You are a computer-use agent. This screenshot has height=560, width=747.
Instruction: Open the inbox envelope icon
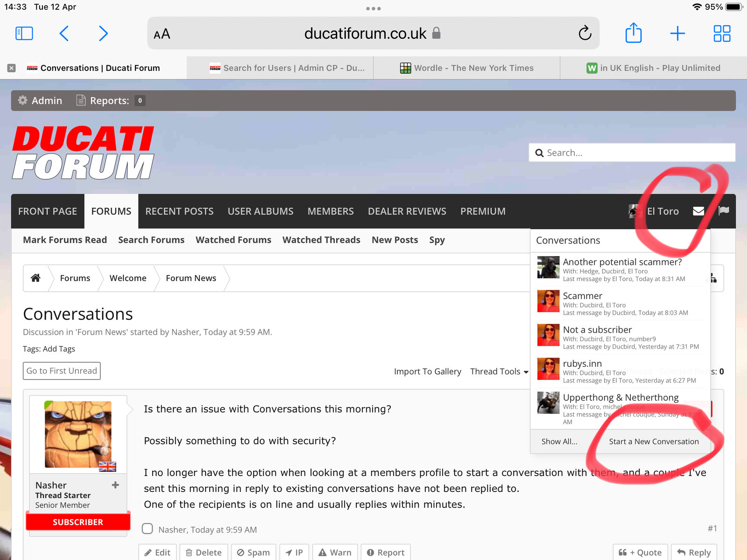click(x=698, y=211)
